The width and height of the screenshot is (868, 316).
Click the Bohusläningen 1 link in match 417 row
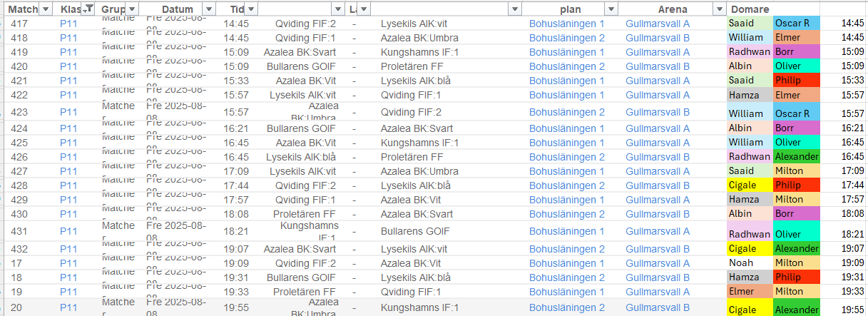[566, 24]
